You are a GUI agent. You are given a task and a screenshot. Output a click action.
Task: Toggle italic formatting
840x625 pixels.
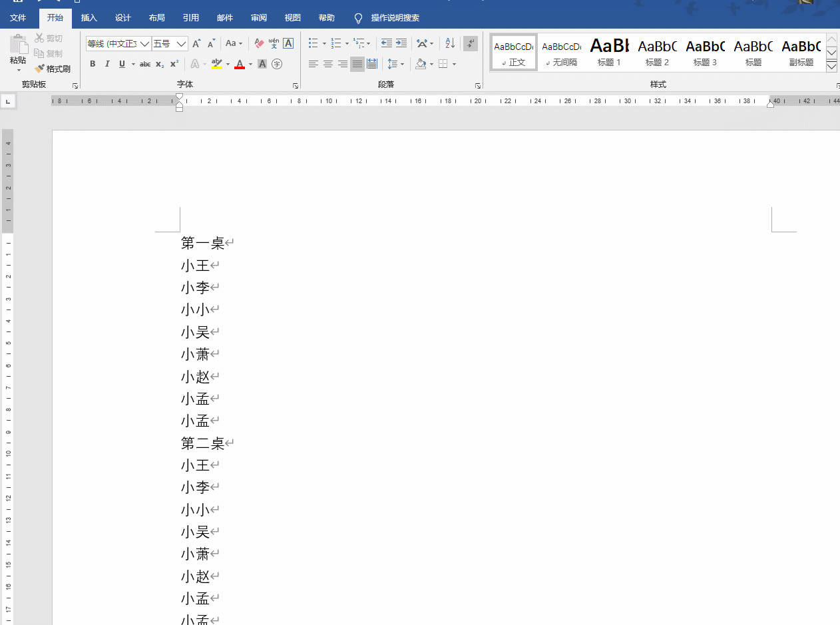107,64
